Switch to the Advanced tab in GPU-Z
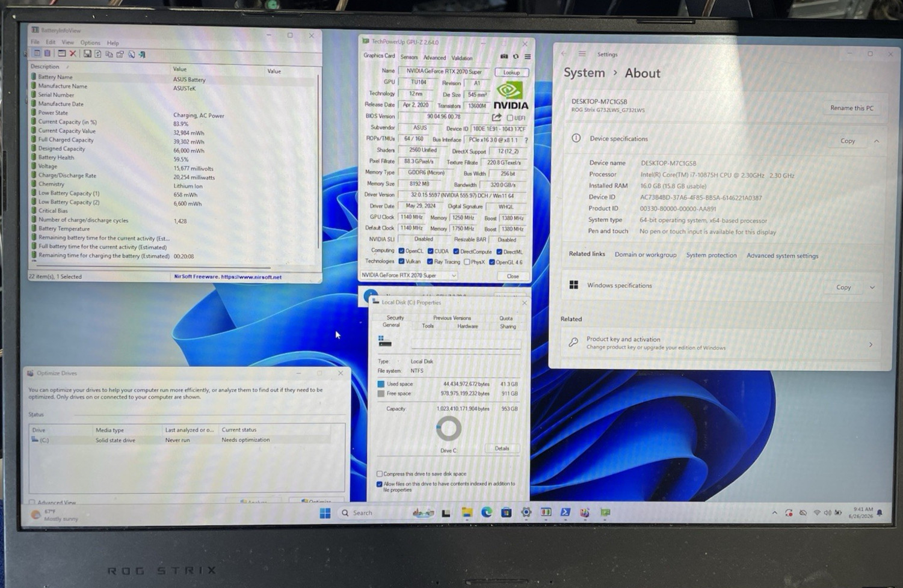The image size is (903, 588). click(434, 58)
